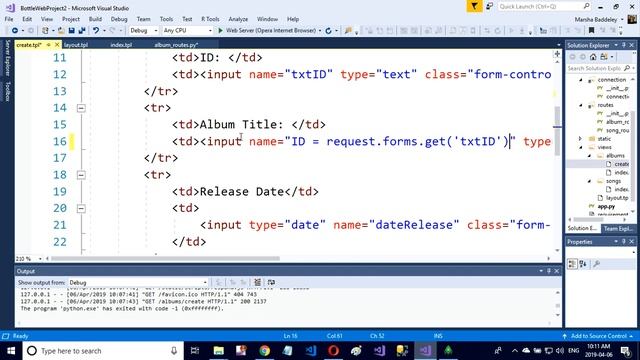Collapse the connection folder in Solution Explorer
The height and width of the screenshot is (360, 640).
(581, 80)
